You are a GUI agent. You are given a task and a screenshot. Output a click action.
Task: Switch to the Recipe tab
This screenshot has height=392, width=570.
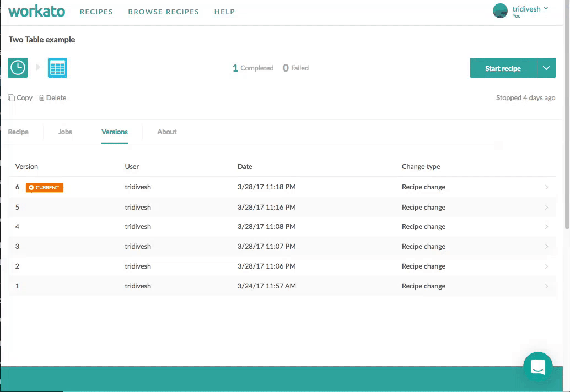click(x=18, y=132)
